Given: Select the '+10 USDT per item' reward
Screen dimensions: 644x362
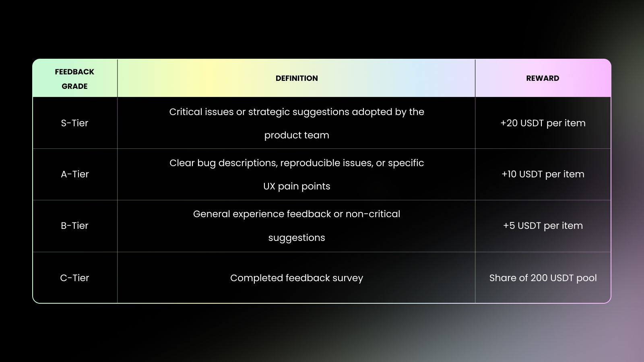Looking at the screenshot, I should click(x=543, y=174).
